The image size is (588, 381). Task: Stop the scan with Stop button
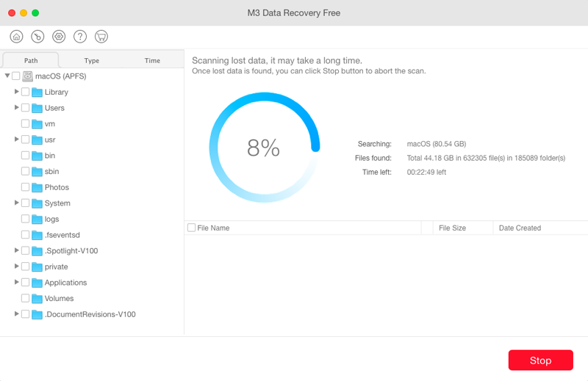click(x=540, y=360)
